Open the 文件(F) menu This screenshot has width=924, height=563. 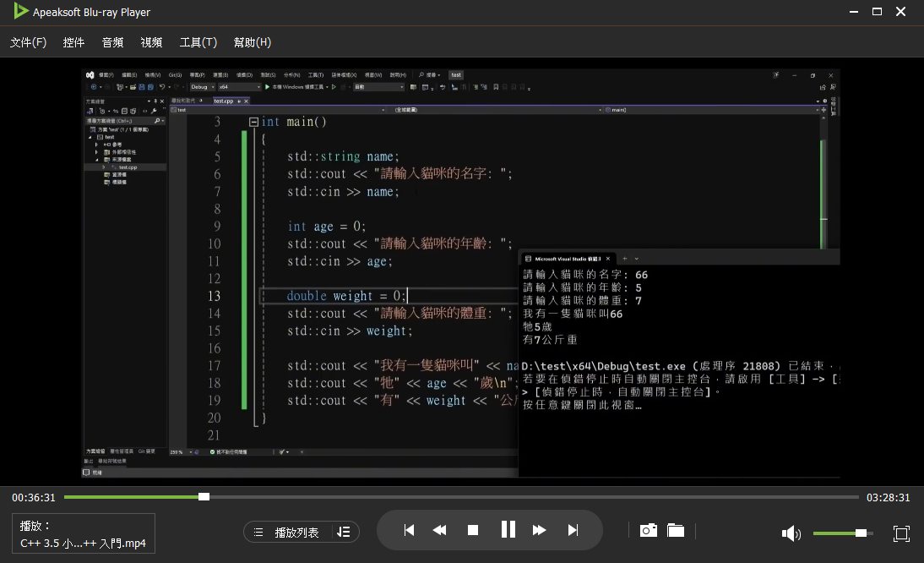(x=28, y=42)
